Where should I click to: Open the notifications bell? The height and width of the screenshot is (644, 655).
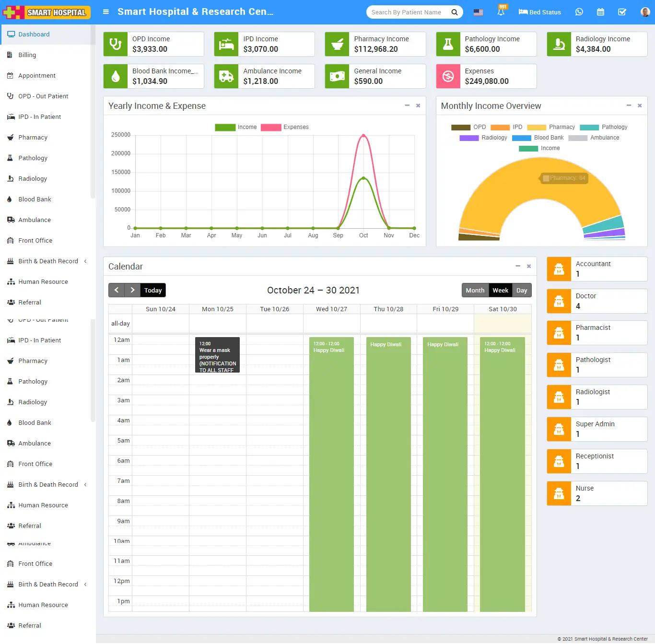501,12
